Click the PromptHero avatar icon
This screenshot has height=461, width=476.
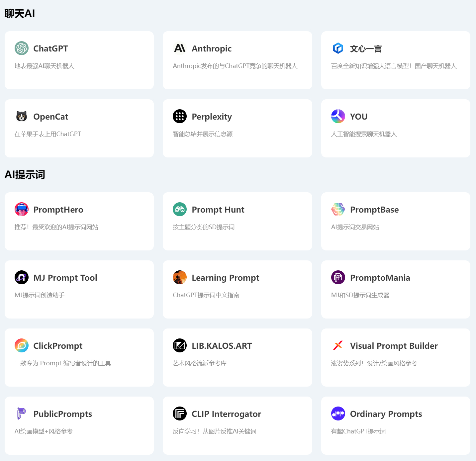click(22, 209)
